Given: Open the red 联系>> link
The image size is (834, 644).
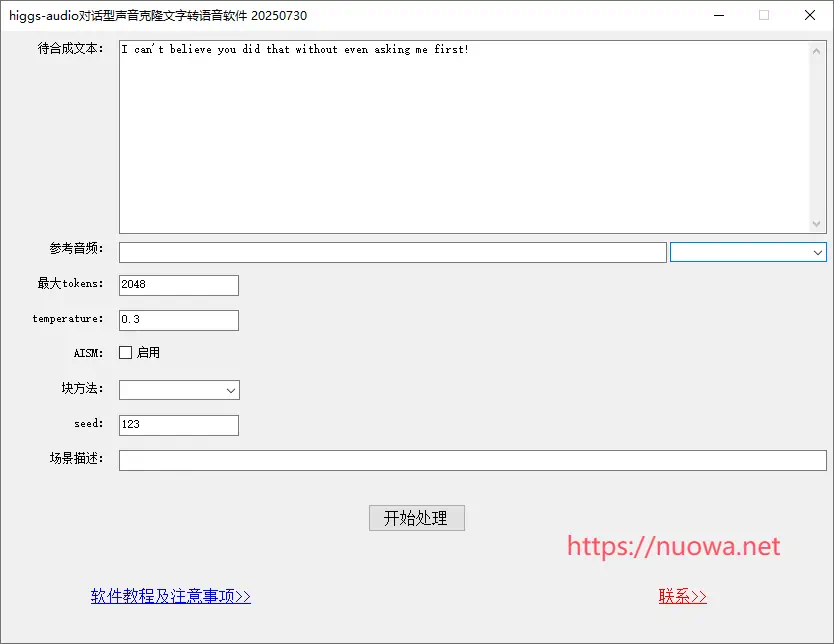Looking at the screenshot, I should [682, 596].
